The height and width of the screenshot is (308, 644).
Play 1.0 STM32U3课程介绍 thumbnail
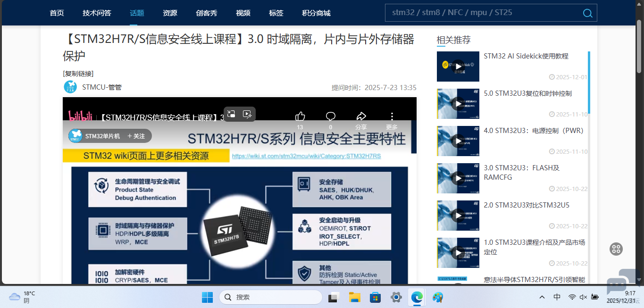[x=458, y=253]
